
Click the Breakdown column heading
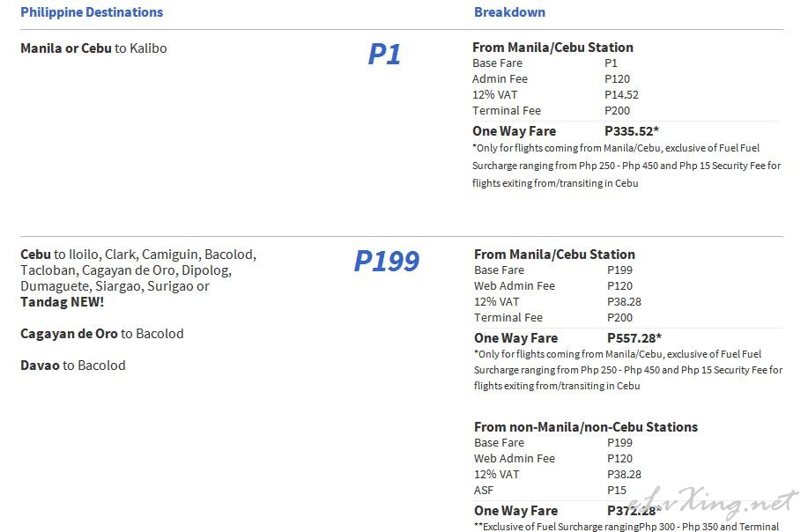[x=509, y=12]
